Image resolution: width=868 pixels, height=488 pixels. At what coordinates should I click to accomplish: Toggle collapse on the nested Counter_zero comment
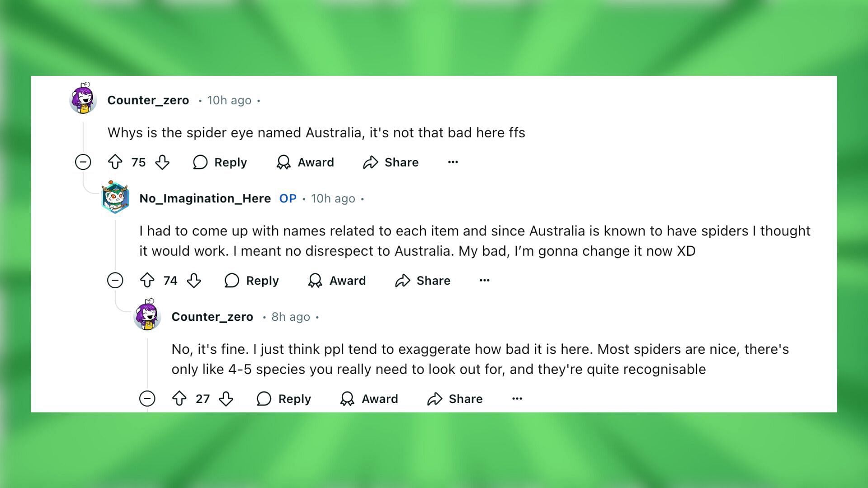[147, 399]
